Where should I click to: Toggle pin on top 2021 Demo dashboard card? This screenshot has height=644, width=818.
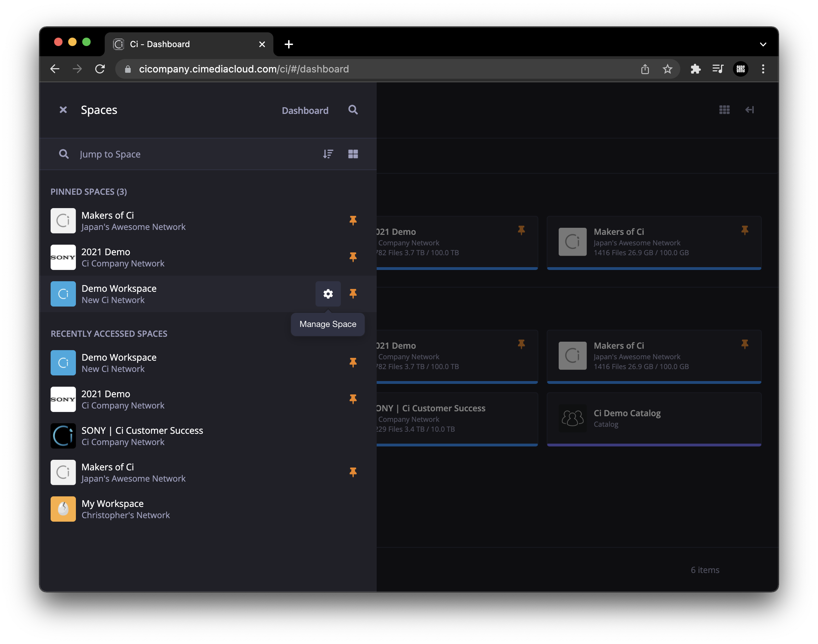[521, 230]
